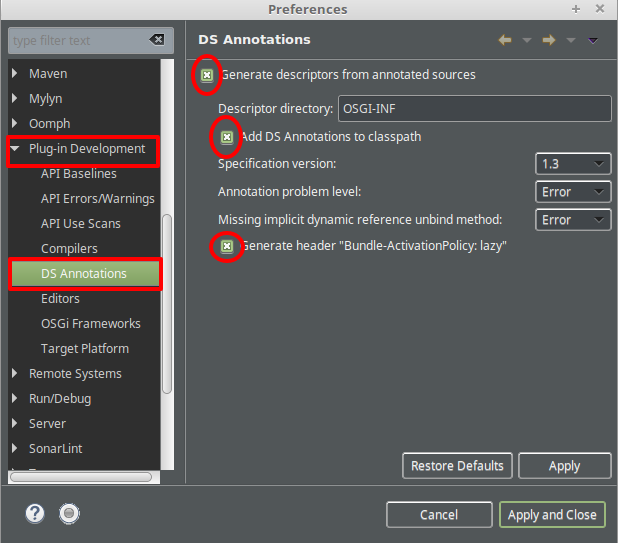Toggle Generate header Bundle-ActivationPolicy lazy checkbox
The width and height of the screenshot is (618, 543).
pyautogui.click(x=227, y=246)
